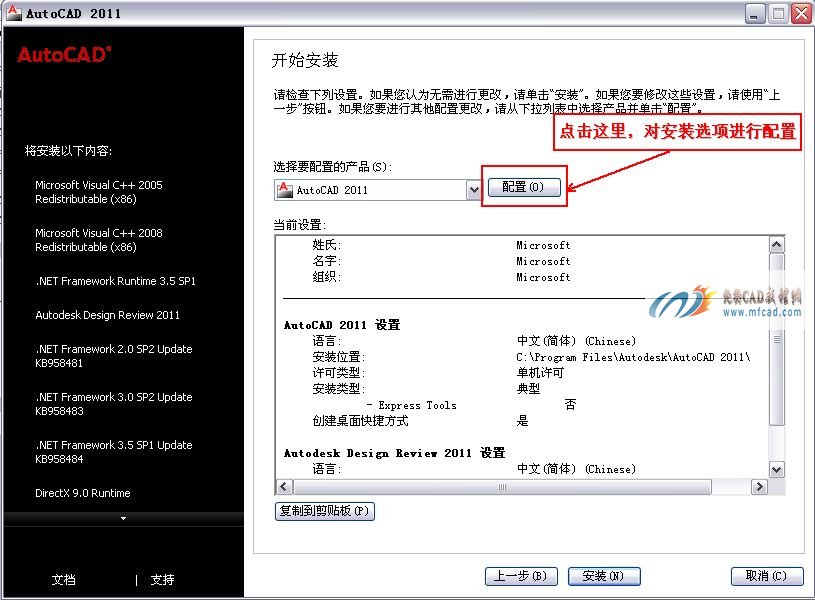Select Autodesk Design Review 2011 sidebar item
This screenshot has width=815, height=600.
pos(108,315)
